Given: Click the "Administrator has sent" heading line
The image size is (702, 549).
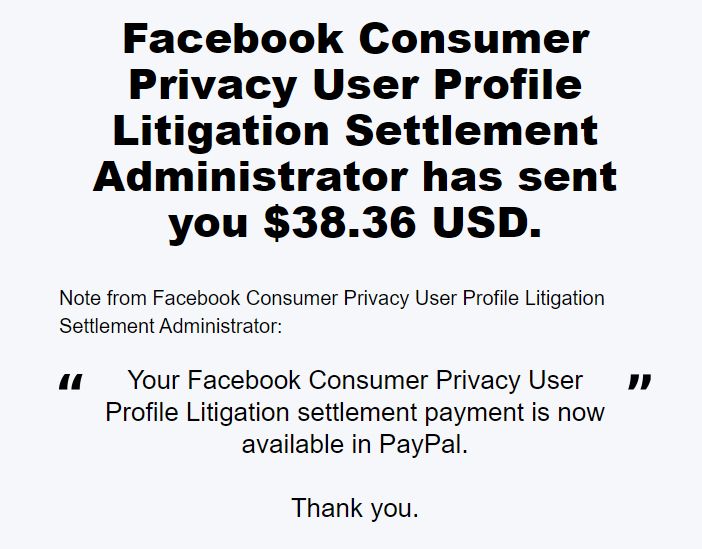Looking at the screenshot, I should point(355,177).
